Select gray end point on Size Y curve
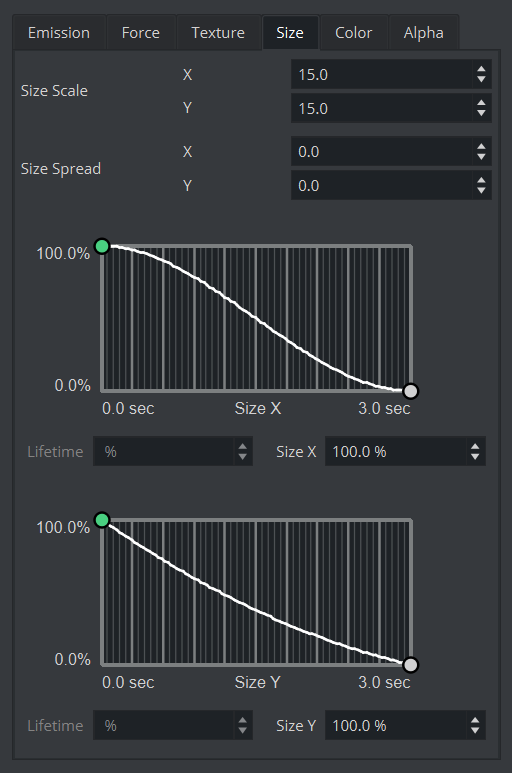 pos(410,665)
